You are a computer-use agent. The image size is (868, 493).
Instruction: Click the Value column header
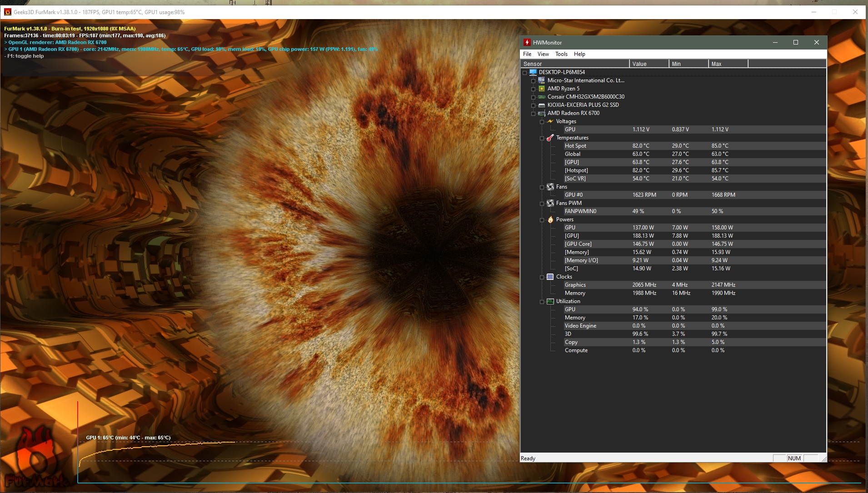tap(649, 64)
